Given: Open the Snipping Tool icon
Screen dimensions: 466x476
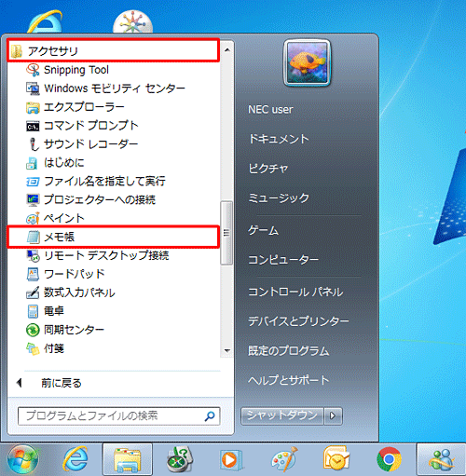Looking at the screenshot, I should pos(33,70).
